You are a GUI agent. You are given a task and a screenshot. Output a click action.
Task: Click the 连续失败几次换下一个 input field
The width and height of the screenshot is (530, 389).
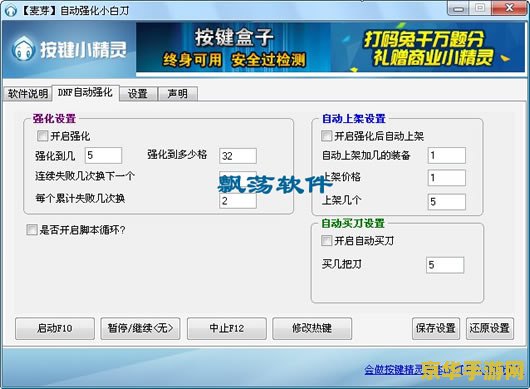click(x=238, y=178)
